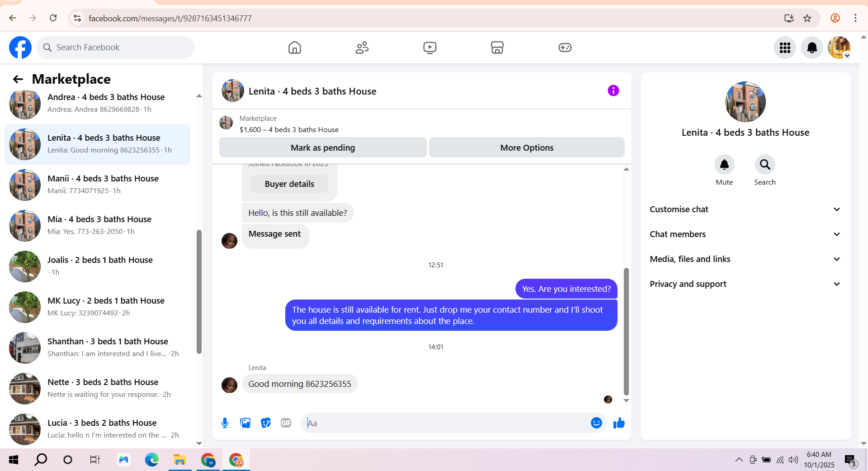Click Lenita's avatar beside Good morning message
Image resolution: width=868 pixels, height=471 pixels.
pyautogui.click(x=229, y=385)
